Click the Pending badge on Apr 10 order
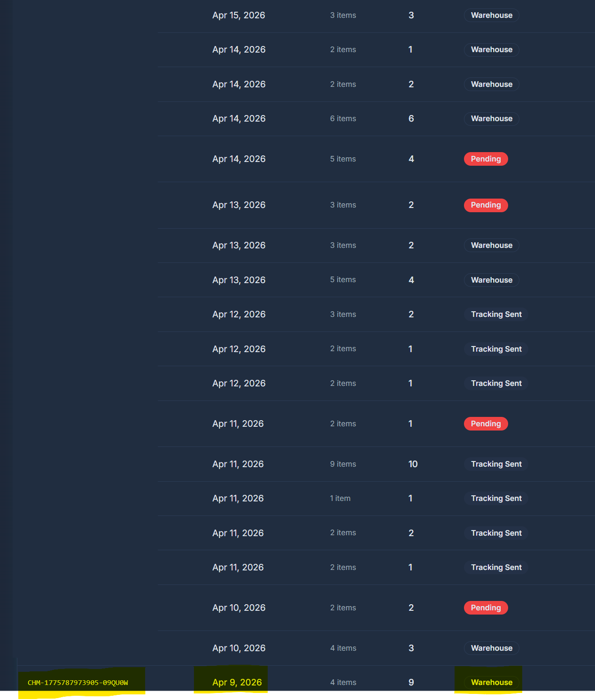 (486, 608)
